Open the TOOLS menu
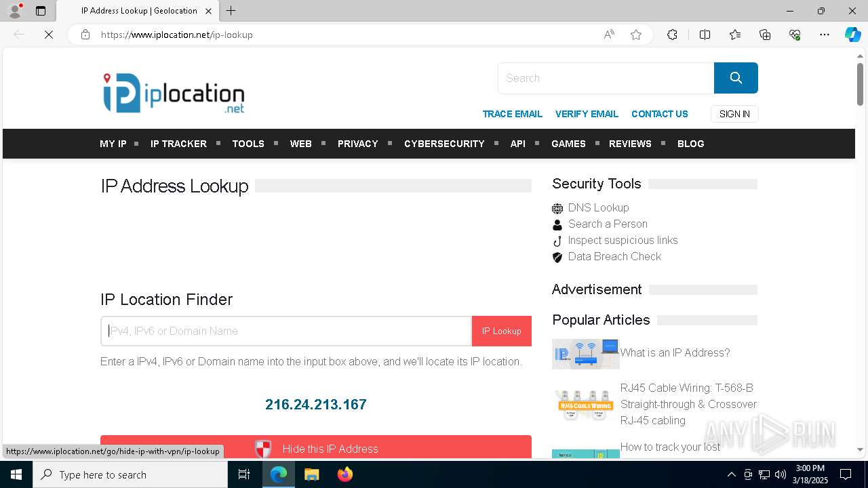This screenshot has height=488, width=868. pos(248,144)
